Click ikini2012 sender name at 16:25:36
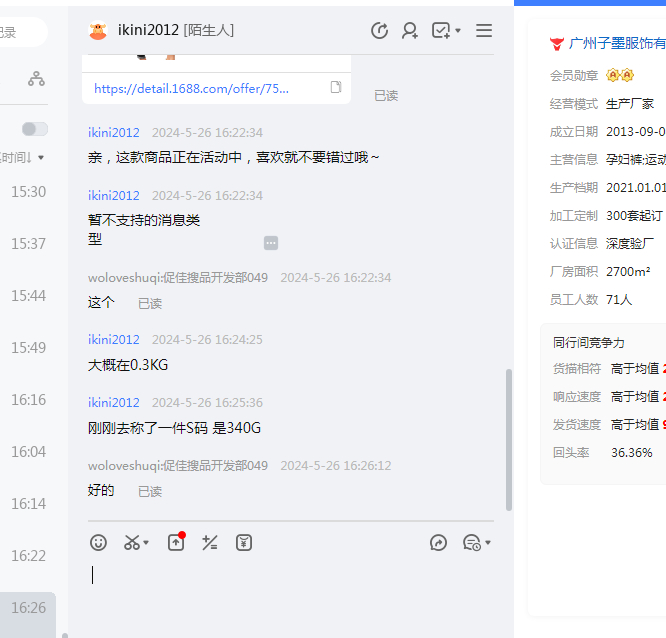Image resolution: width=666 pixels, height=638 pixels. (x=114, y=403)
